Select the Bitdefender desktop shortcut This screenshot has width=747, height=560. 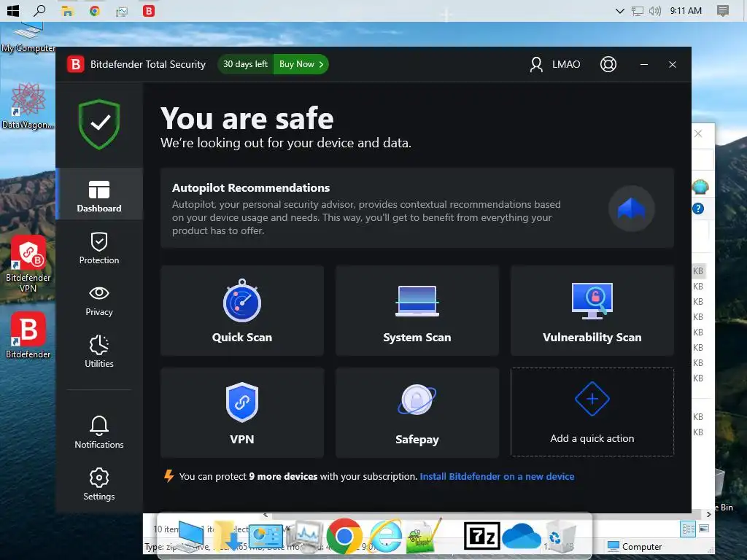tap(28, 335)
